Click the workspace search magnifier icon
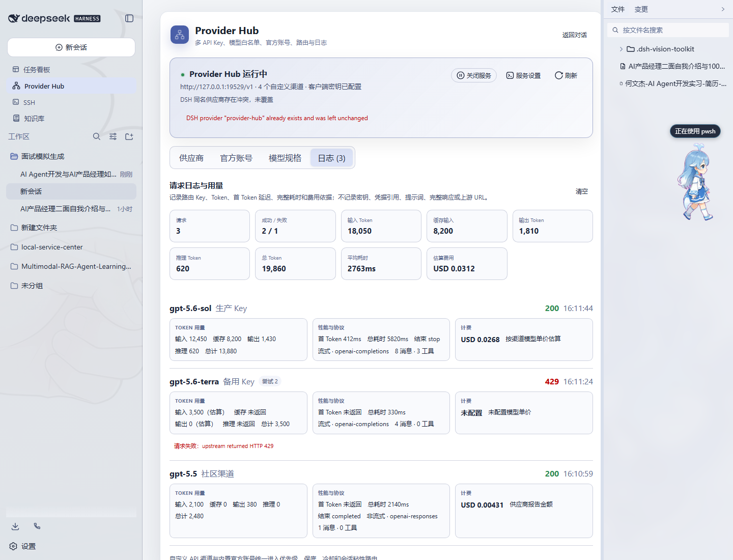 pyautogui.click(x=97, y=136)
